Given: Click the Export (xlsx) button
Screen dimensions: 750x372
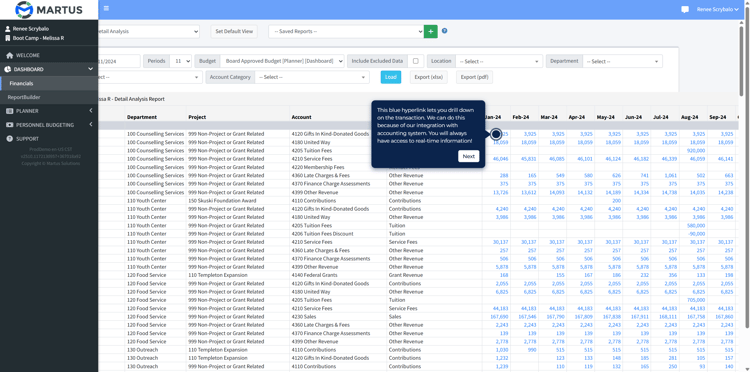Looking at the screenshot, I should [429, 77].
